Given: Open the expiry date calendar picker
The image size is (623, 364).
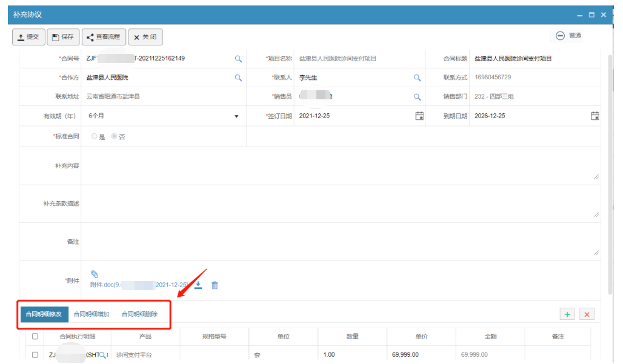Looking at the screenshot, I should (x=595, y=116).
